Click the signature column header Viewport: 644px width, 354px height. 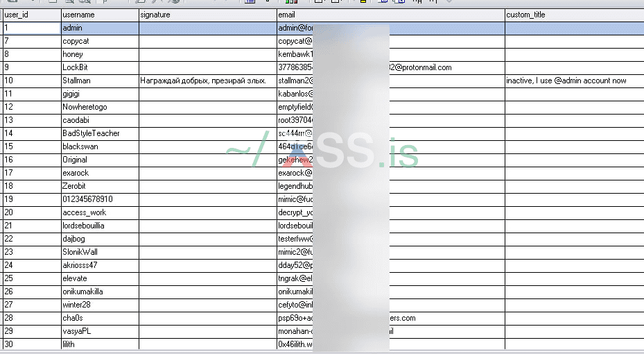tap(208, 15)
